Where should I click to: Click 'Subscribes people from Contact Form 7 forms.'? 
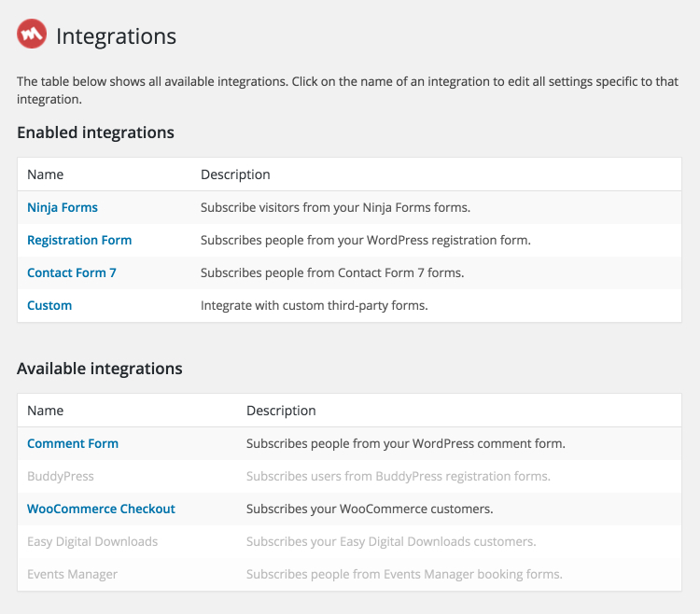point(332,272)
